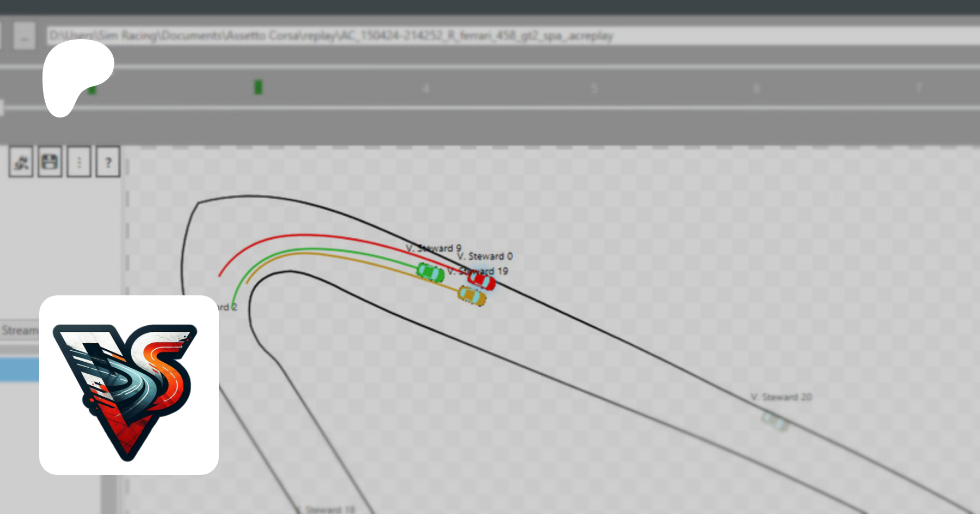
Task: Select the blue highlighted row in left panel
Action: pos(20,370)
